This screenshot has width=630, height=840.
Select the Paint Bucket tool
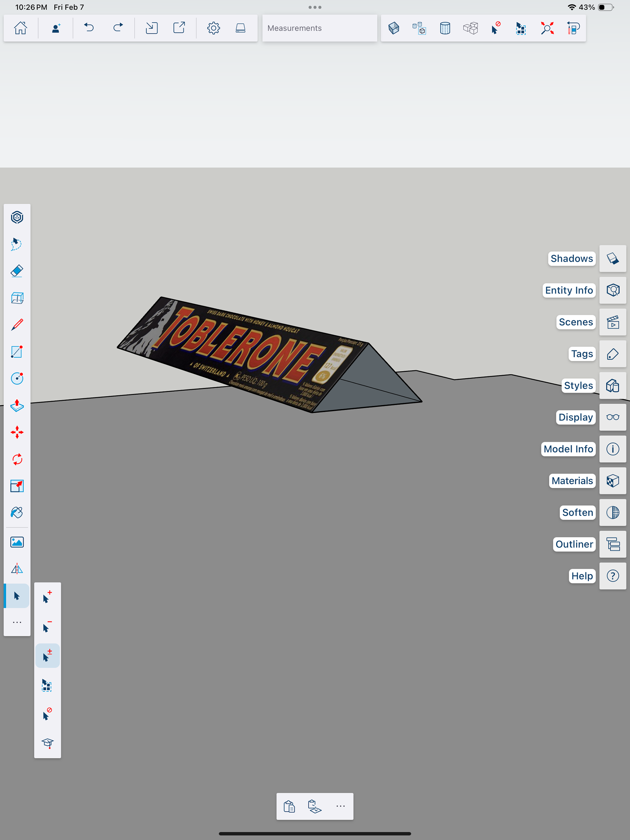[x=17, y=513]
